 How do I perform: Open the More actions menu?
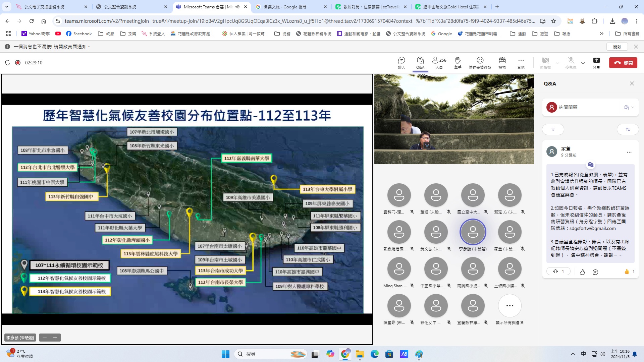(521, 62)
